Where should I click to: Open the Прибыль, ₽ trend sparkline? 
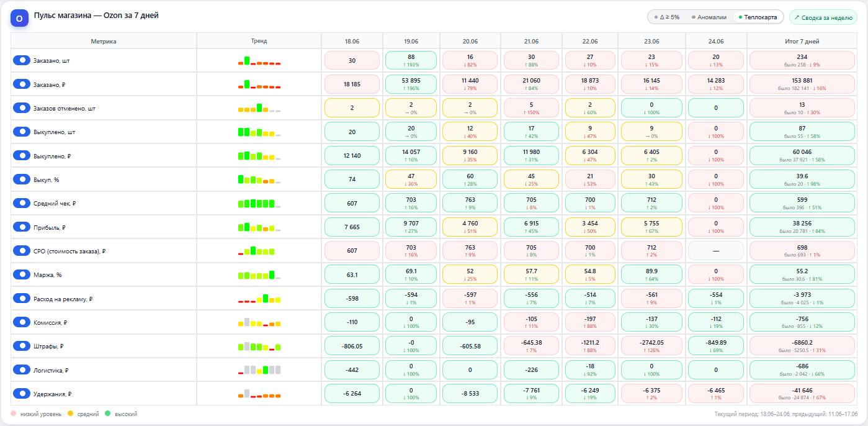[259, 227]
